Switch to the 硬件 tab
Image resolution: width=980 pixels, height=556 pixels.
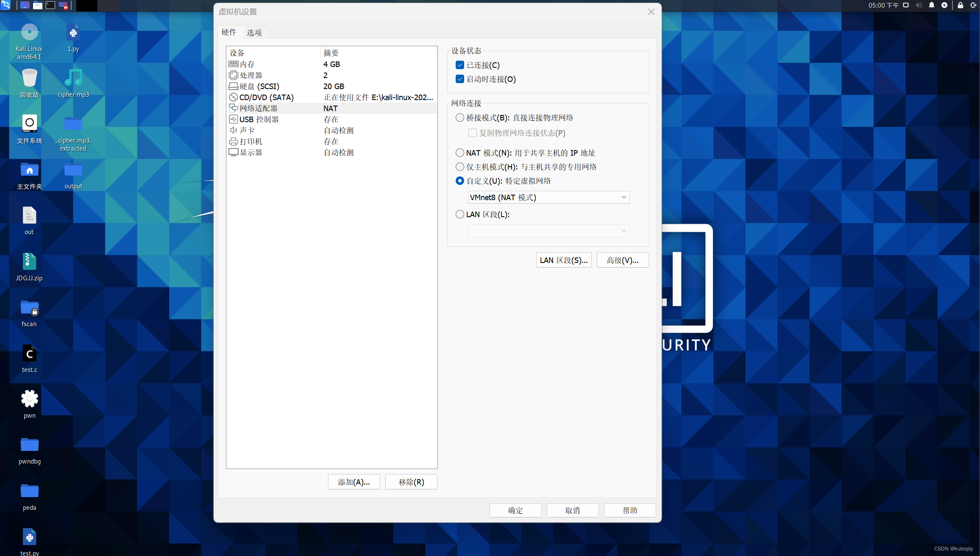(x=229, y=32)
